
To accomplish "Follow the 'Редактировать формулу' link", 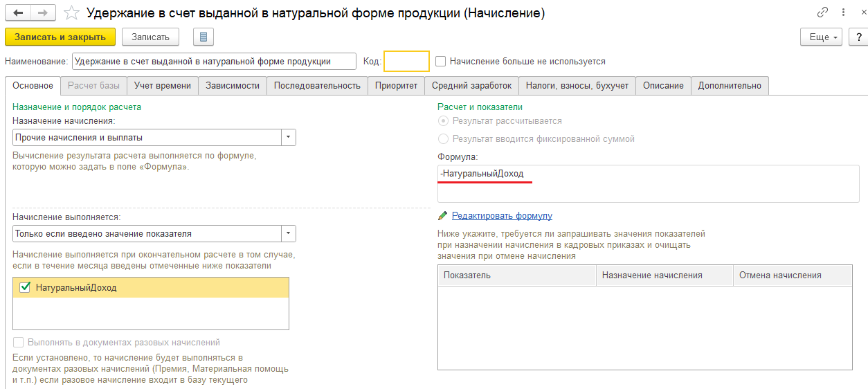I will point(502,216).
